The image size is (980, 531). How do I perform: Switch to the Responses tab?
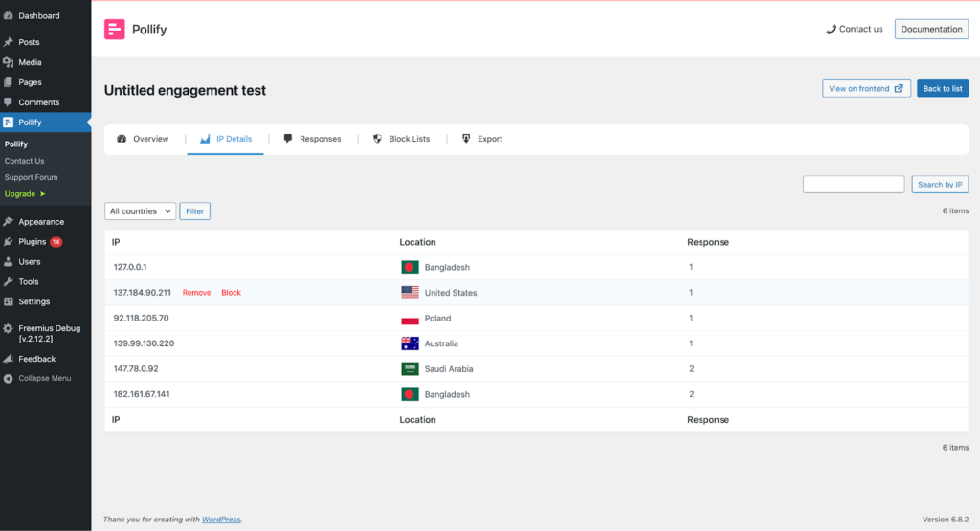tap(312, 139)
